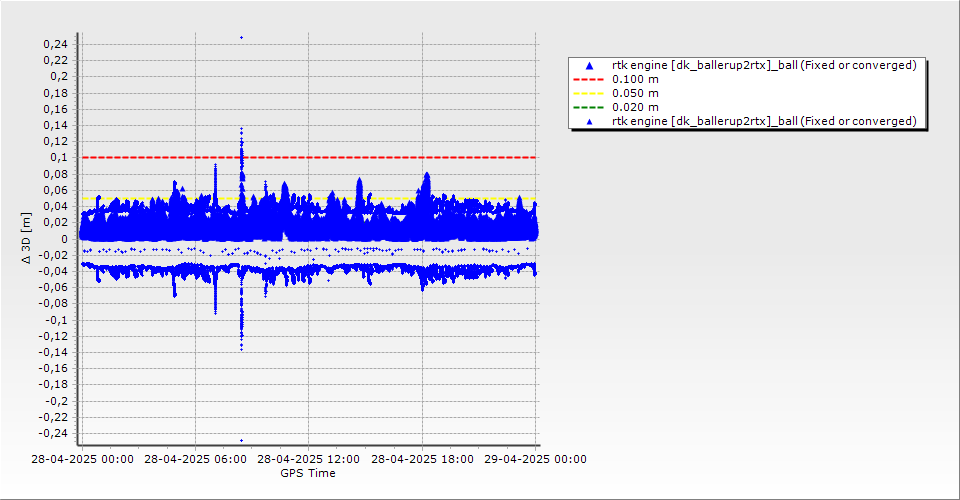This screenshot has height=500, width=960.
Task: Click the outlier data point near -0,24
Action: [241, 440]
